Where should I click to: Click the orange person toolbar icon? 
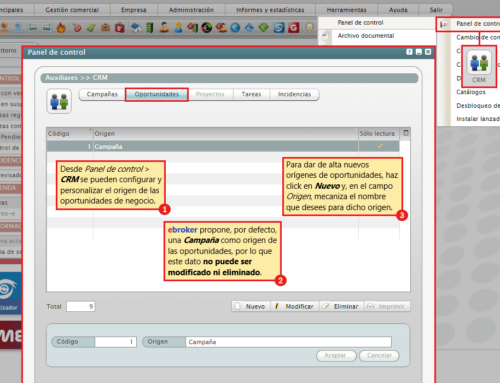(x=4, y=27)
